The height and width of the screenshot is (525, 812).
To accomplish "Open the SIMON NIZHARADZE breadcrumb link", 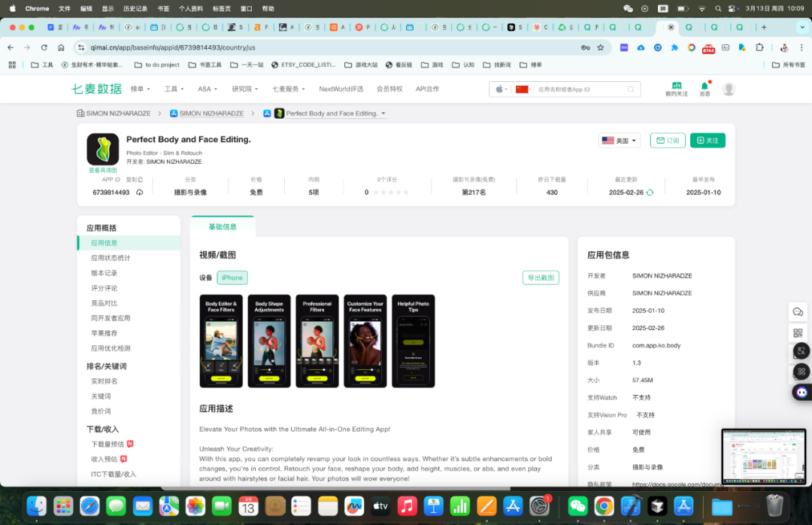I will (x=211, y=114).
